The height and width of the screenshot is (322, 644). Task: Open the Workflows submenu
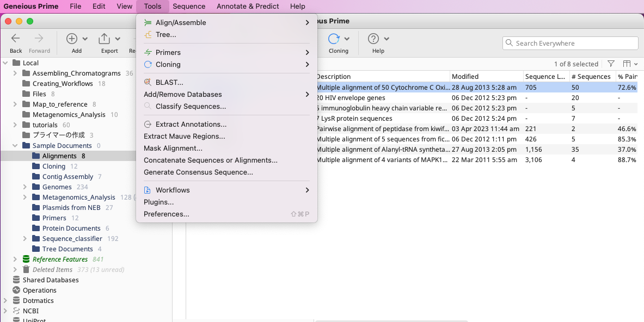[x=173, y=190]
